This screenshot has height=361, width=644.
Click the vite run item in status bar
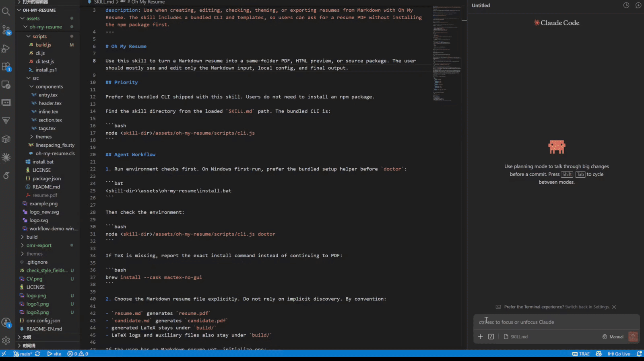[54, 354]
